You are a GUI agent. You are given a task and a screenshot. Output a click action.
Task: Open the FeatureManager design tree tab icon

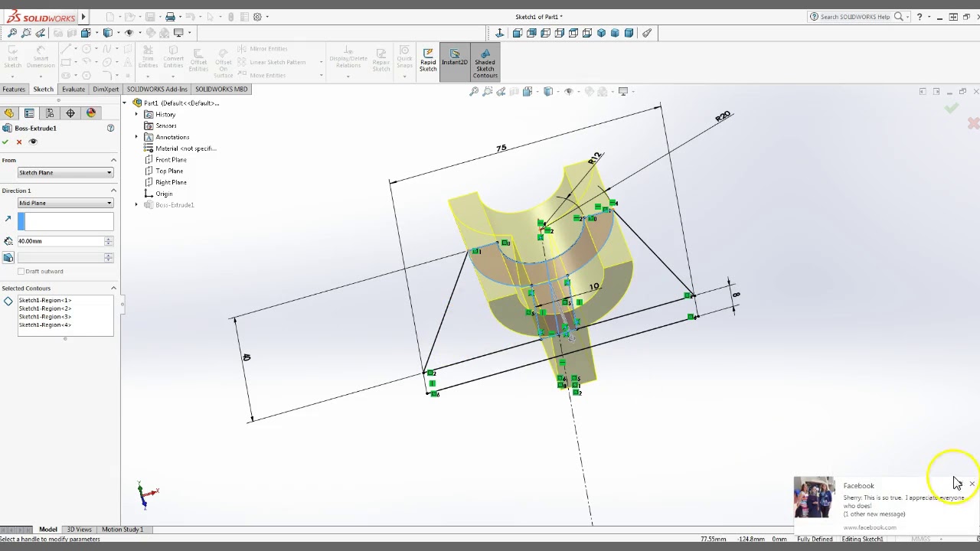click(x=9, y=113)
